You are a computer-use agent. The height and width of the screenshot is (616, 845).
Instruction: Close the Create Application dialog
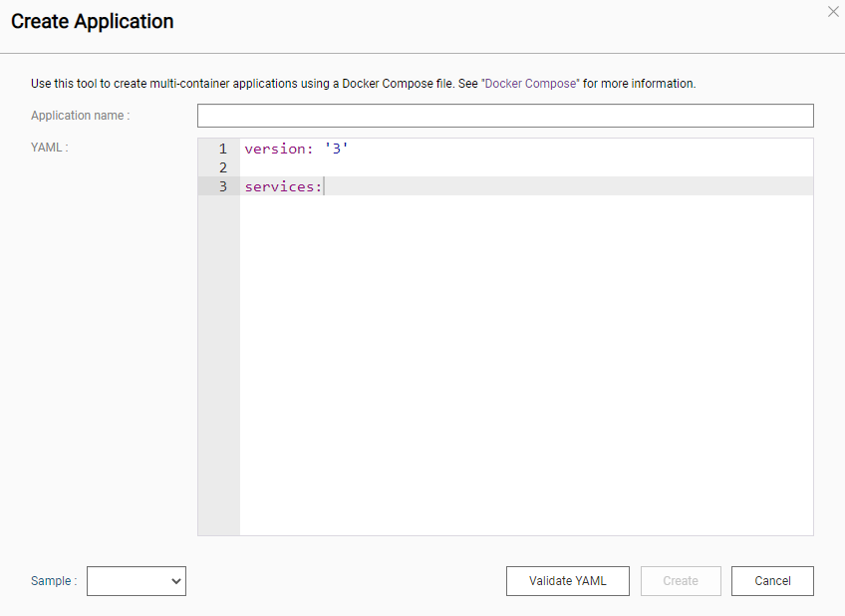tap(833, 11)
